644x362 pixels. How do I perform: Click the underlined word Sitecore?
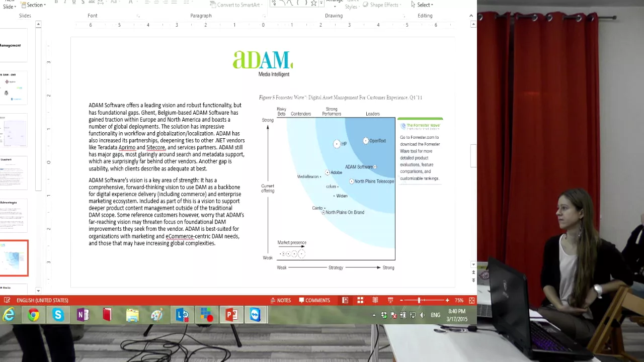[x=155, y=147]
